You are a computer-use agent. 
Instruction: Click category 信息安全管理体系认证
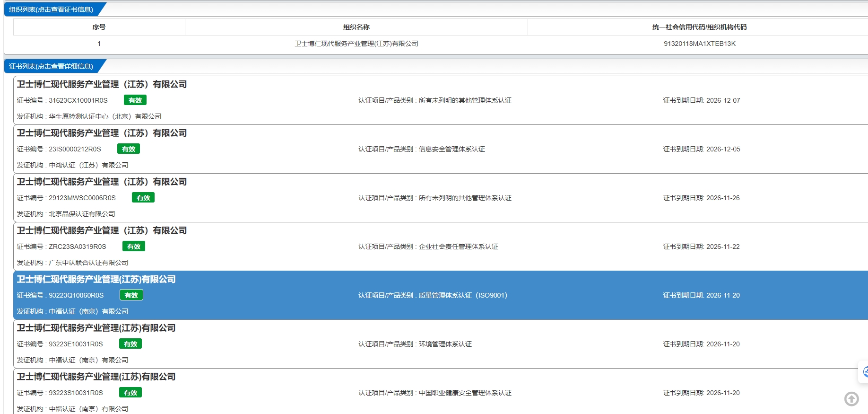point(452,149)
